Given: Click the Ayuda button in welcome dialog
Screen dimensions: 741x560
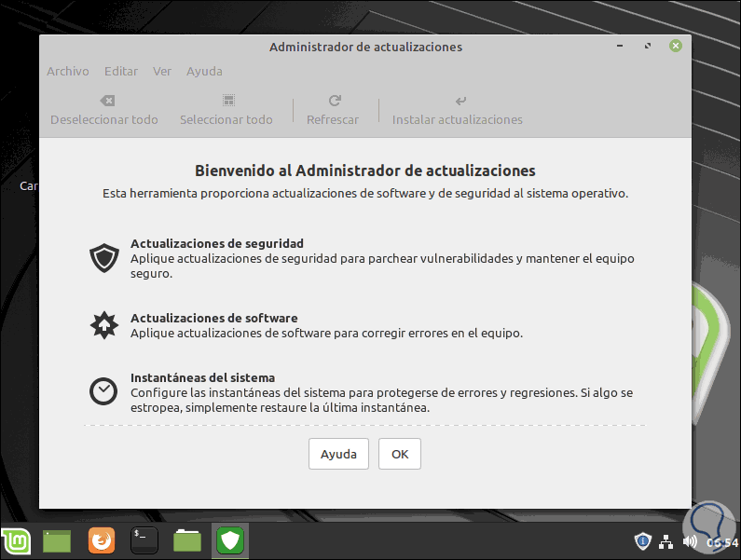Looking at the screenshot, I should tap(338, 454).
